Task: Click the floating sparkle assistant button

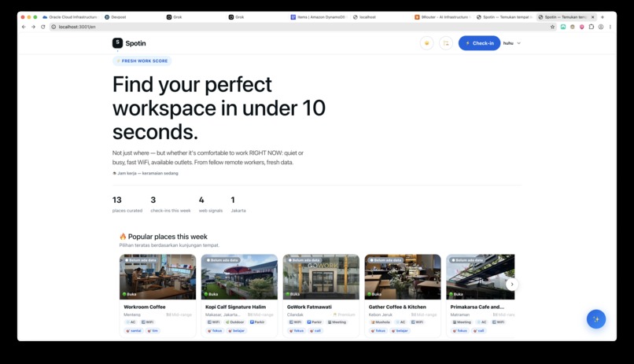Action: tap(596, 318)
